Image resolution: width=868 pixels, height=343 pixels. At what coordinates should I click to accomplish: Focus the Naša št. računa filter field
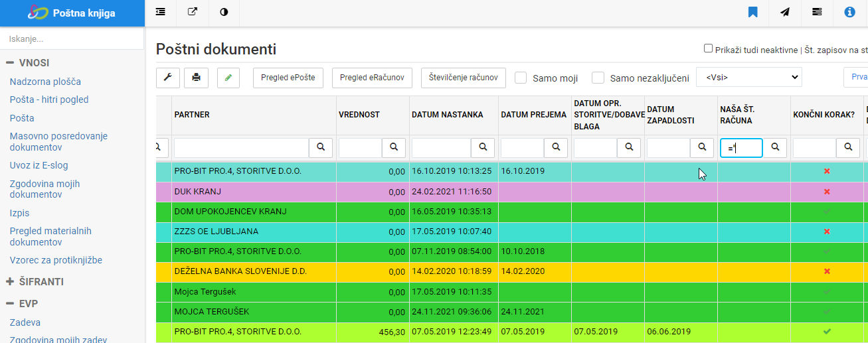[x=742, y=147]
